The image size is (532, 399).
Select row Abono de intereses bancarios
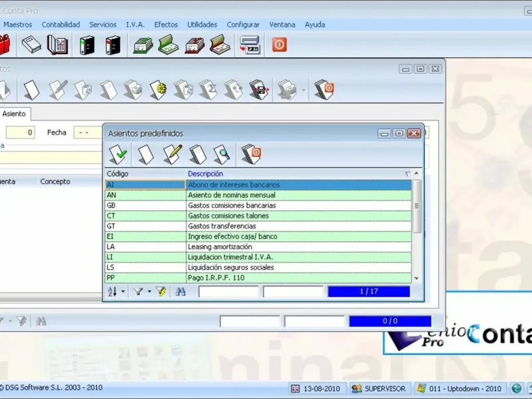click(x=258, y=185)
